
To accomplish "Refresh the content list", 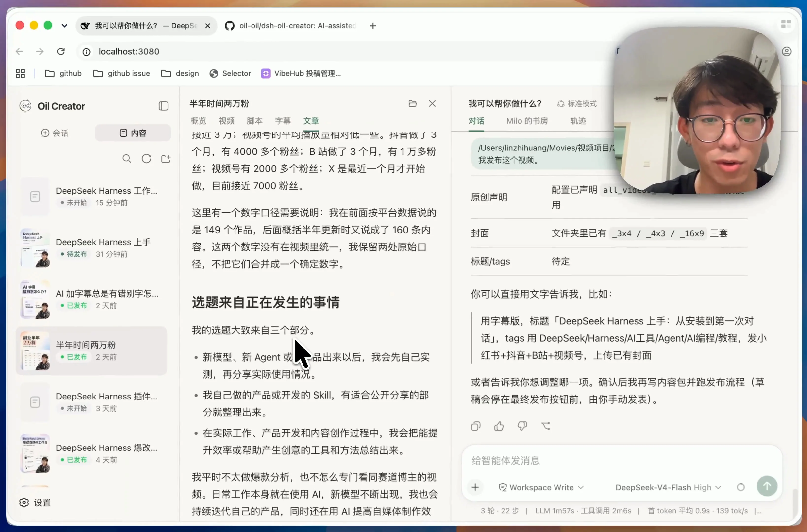I will 146,159.
